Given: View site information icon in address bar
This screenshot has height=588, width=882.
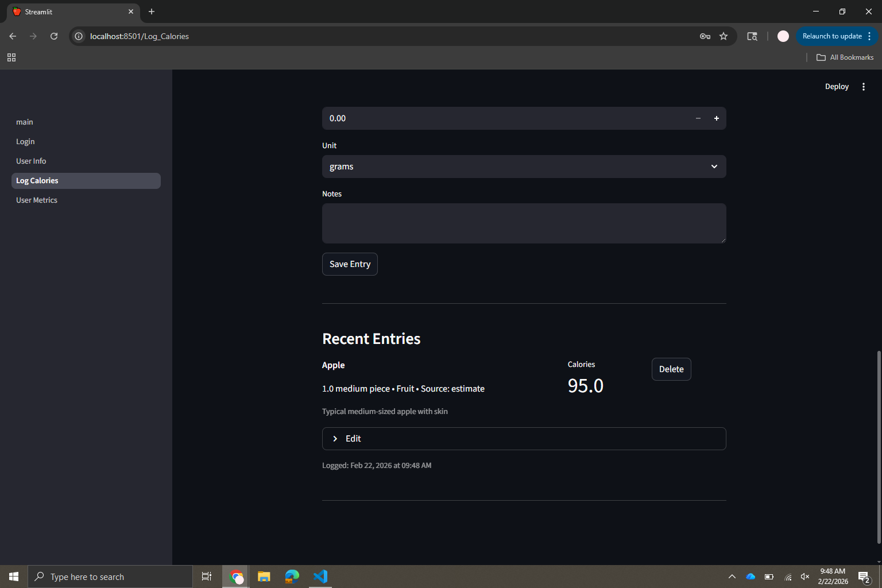Looking at the screenshot, I should tap(79, 36).
